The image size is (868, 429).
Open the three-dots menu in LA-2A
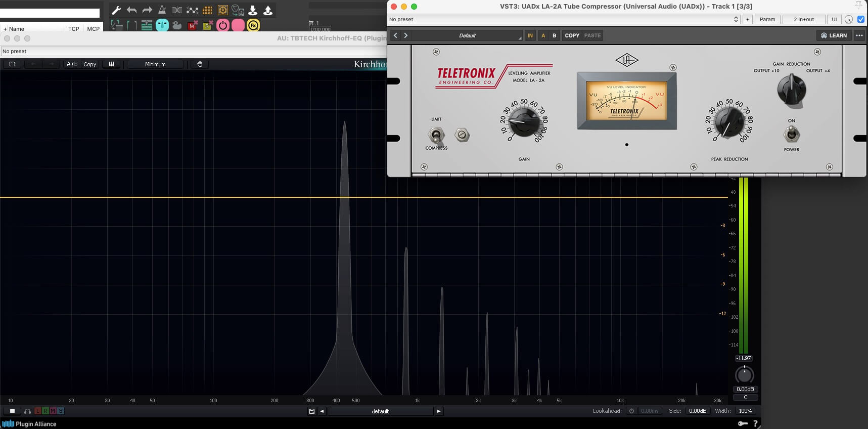[x=859, y=35]
